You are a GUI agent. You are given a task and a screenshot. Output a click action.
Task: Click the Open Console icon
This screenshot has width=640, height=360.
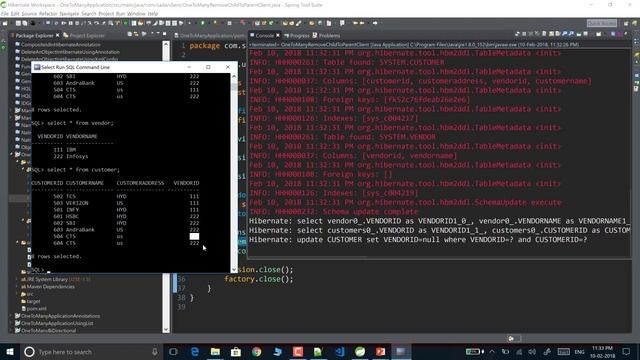[x=599, y=34]
